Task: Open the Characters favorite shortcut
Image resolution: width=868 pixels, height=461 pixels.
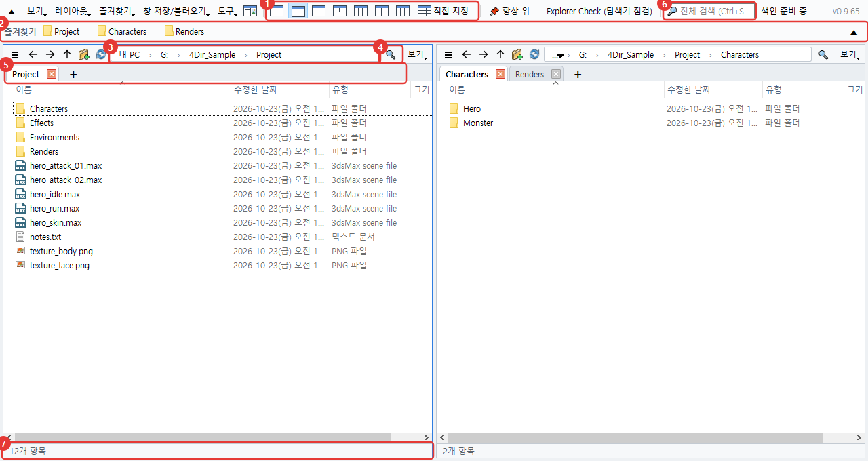Action: (x=122, y=31)
